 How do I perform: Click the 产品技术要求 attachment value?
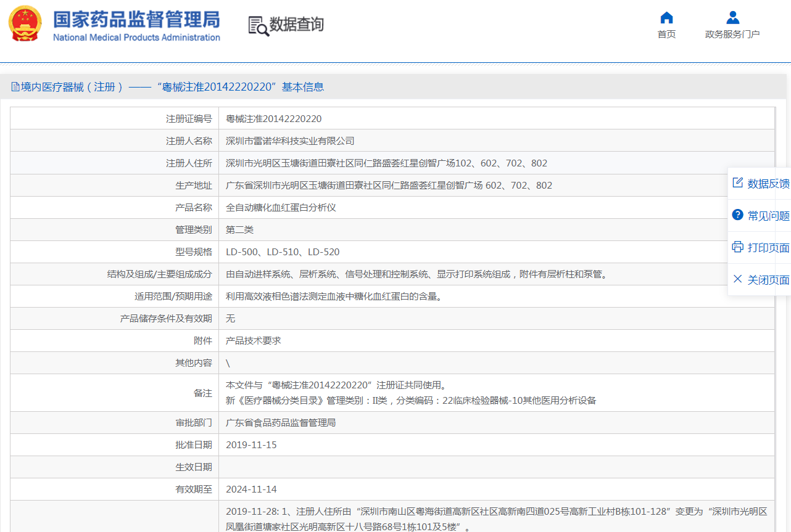[x=254, y=341]
